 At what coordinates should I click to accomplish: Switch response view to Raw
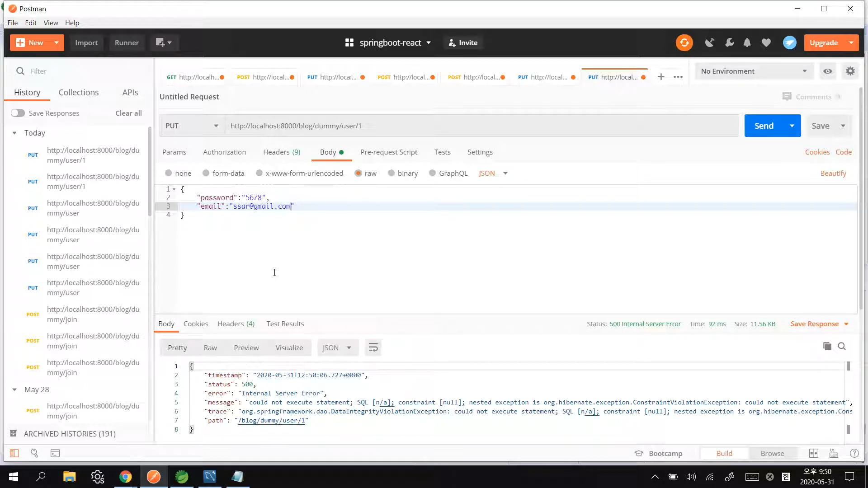click(x=210, y=347)
